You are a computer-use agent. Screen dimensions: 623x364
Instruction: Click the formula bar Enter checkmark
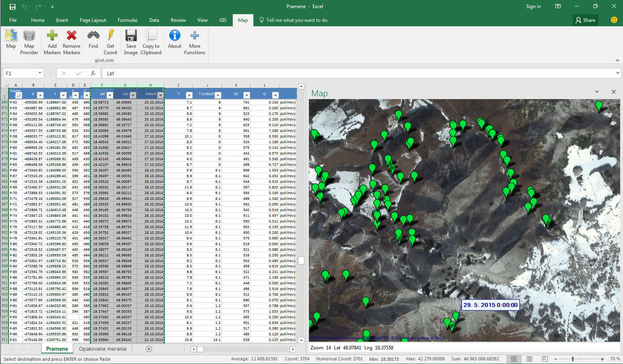tap(79, 73)
